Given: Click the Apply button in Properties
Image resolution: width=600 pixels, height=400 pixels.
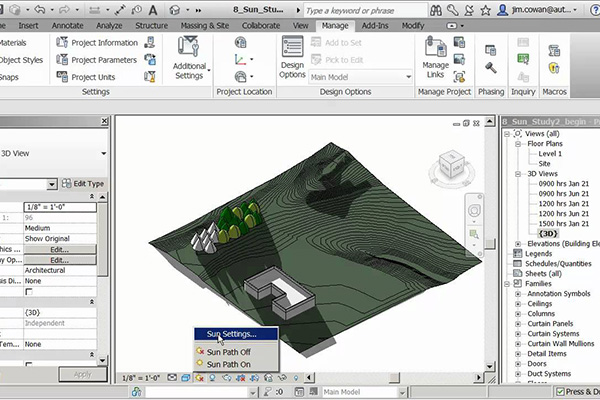Looking at the screenshot, I should coord(83,374).
